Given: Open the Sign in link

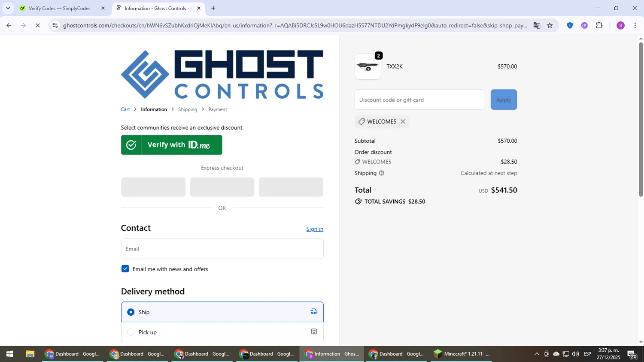Looking at the screenshot, I should 315,229.
